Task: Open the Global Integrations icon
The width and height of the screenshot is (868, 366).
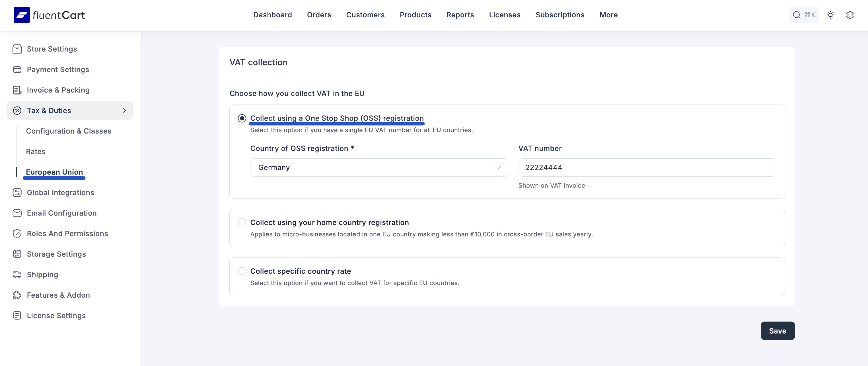Action: tap(18, 192)
